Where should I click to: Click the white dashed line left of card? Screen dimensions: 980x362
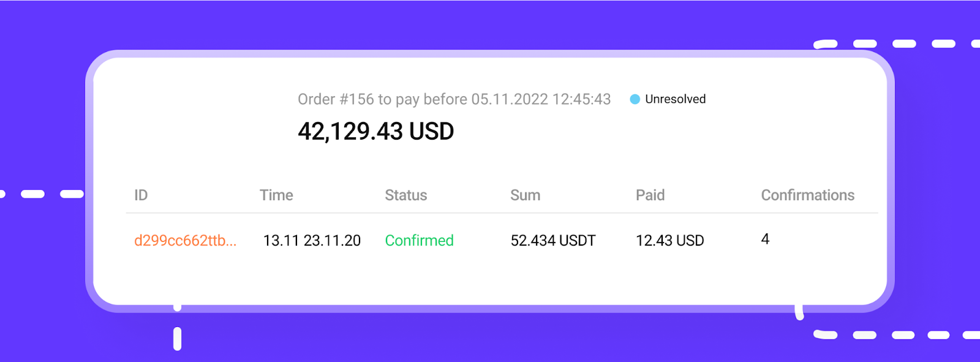pyautogui.click(x=33, y=194)
